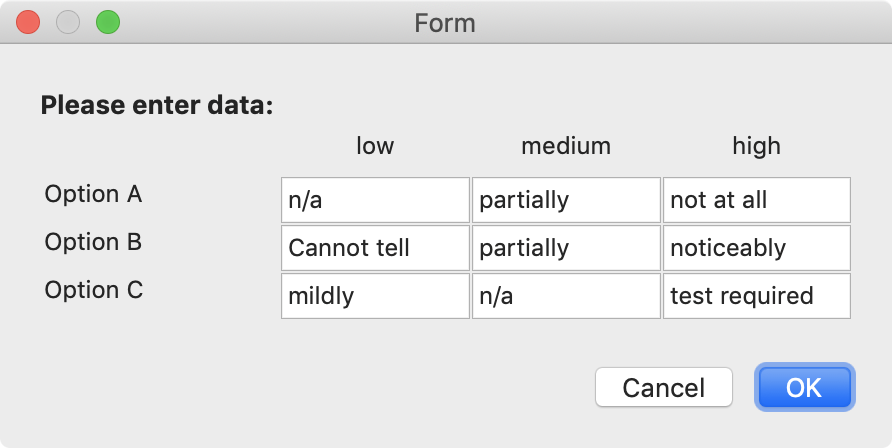Close the Form window with the red button
This screenshot has width=892, height=448.
(x=28, y=22)
